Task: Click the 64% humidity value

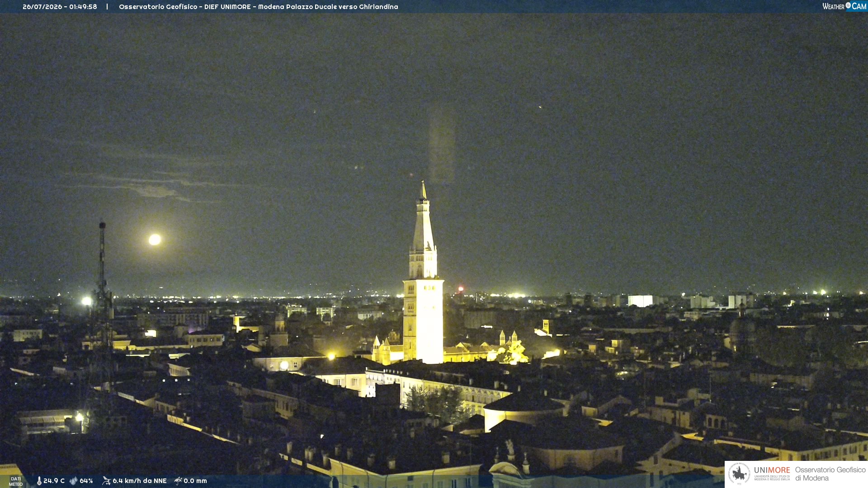Action: pyautogui.click(x=86, y=481)
